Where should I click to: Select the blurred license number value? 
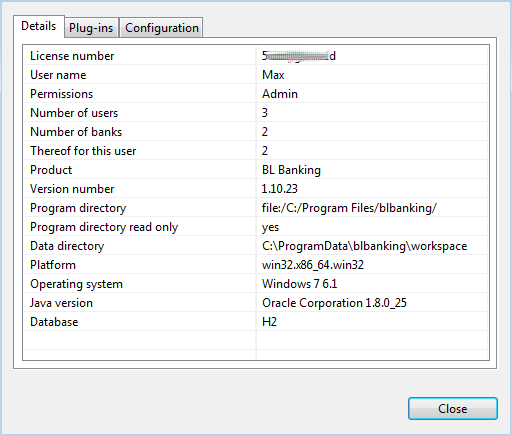point(299,56)
